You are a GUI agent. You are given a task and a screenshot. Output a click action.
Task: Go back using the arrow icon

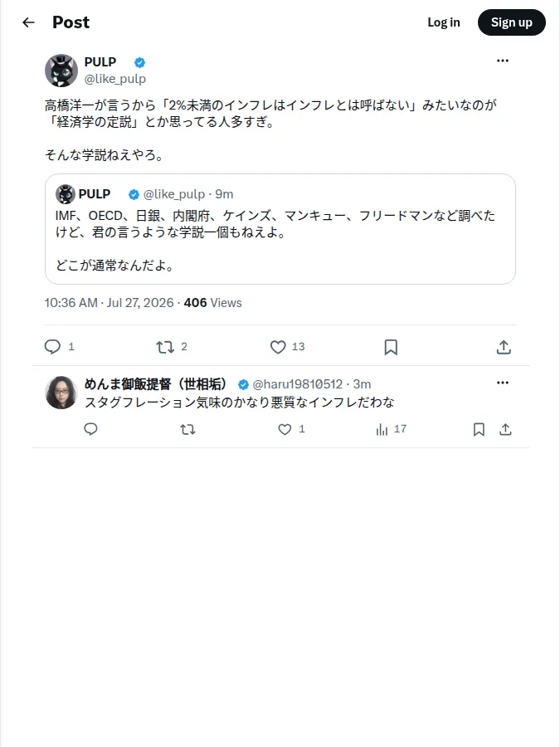coord(28,22)
